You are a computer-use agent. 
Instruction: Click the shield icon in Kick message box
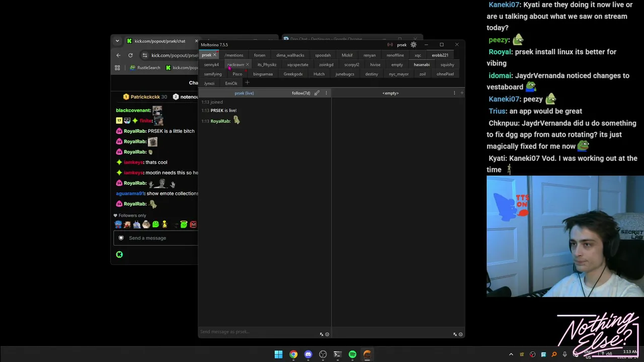coord(121,238)
